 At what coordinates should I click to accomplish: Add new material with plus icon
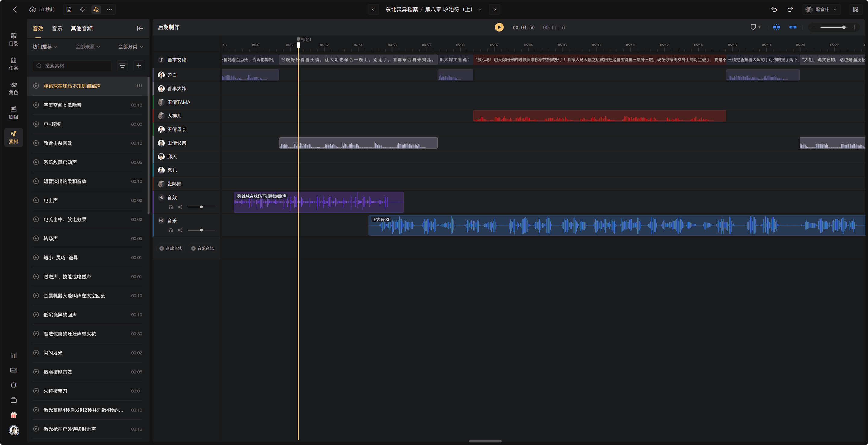coord(139,66)
